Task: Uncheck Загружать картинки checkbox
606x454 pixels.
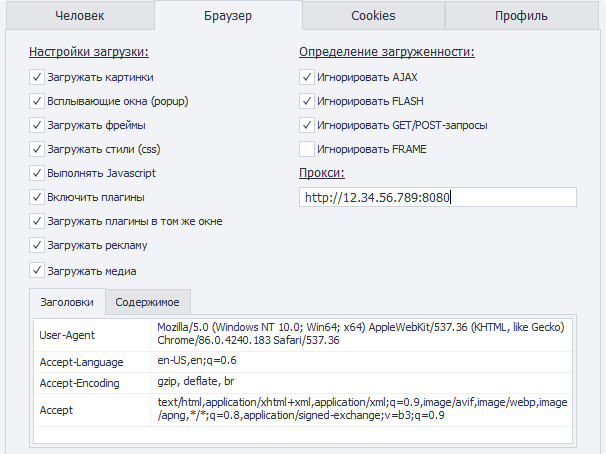Action: pos(37,76)
